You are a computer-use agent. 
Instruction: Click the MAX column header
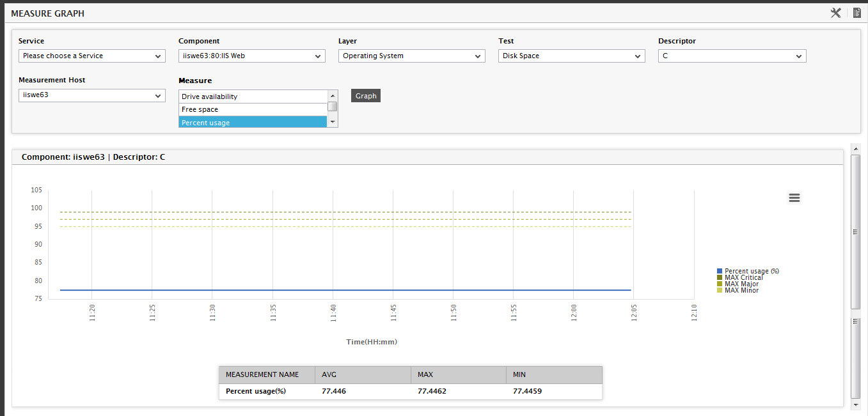(x=459, y=374)
